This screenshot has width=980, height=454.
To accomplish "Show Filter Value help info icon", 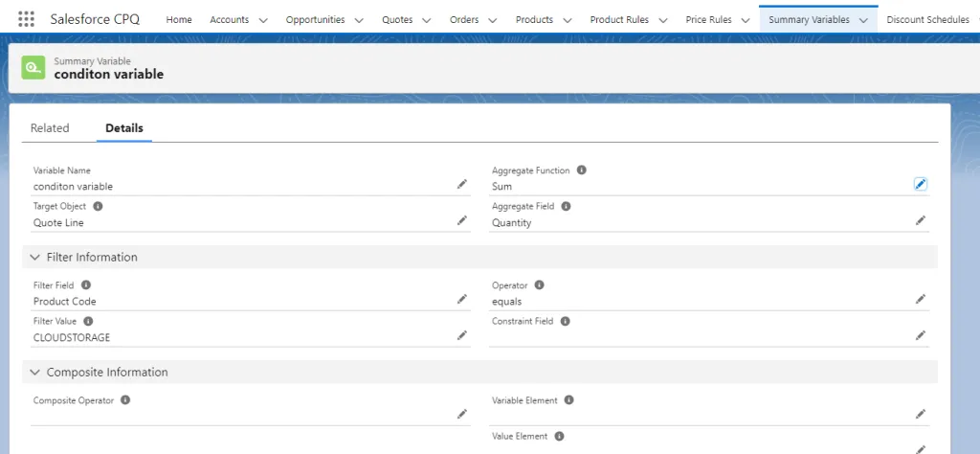I will (88, 321).
